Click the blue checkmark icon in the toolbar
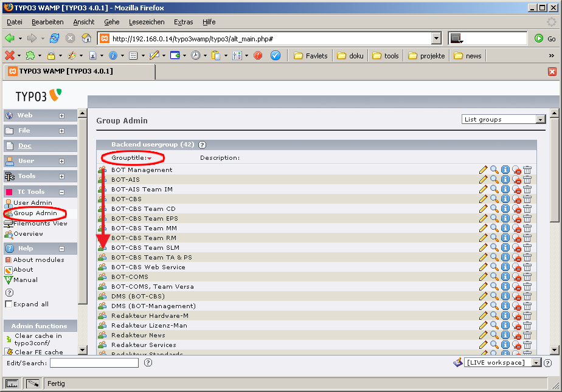 point(276,55)
